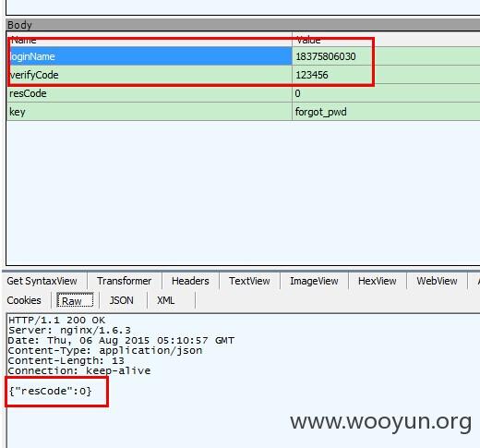Select the Raw response tab

[75, 300]
